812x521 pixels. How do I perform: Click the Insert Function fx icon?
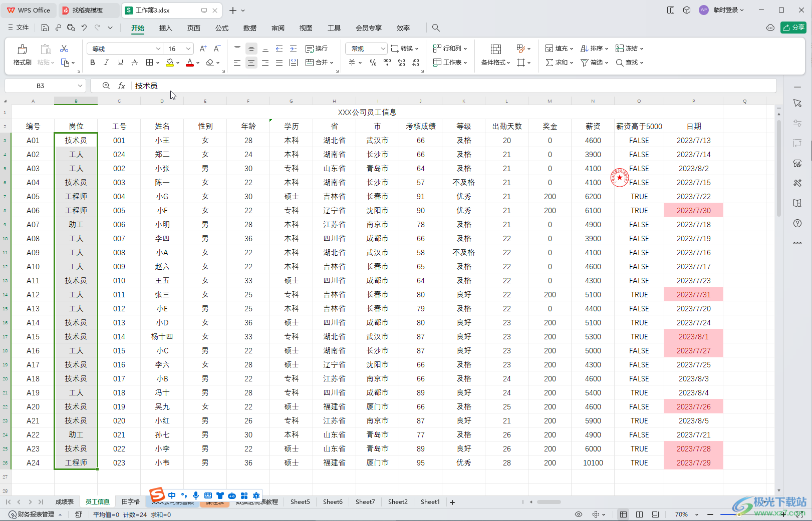[x=121, y=86]
